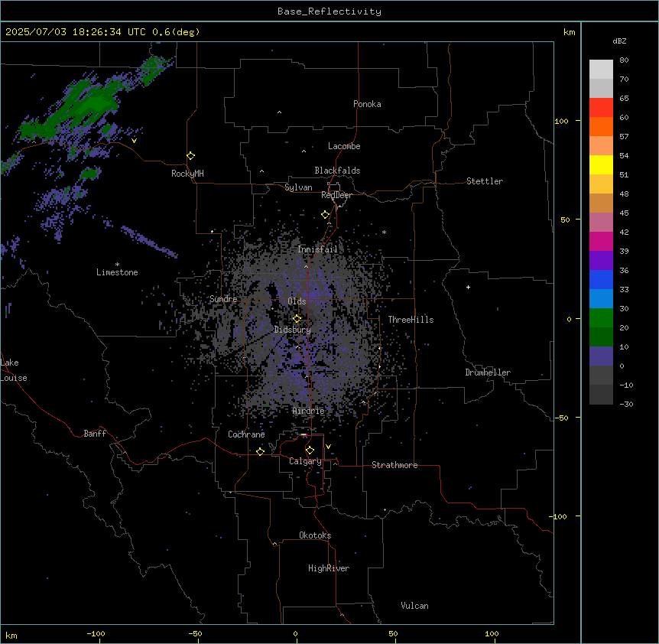Pick the slate purple 0-10 dBZ legend swatch
Image resolution: width=659 pixels, height=644 pixels.
pos(601,356)
